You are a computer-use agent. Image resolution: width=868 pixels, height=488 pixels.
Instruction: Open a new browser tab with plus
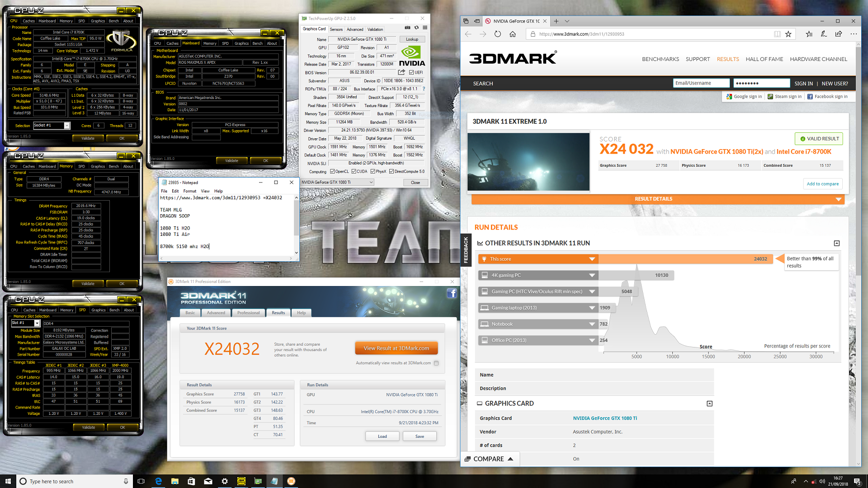556,21
